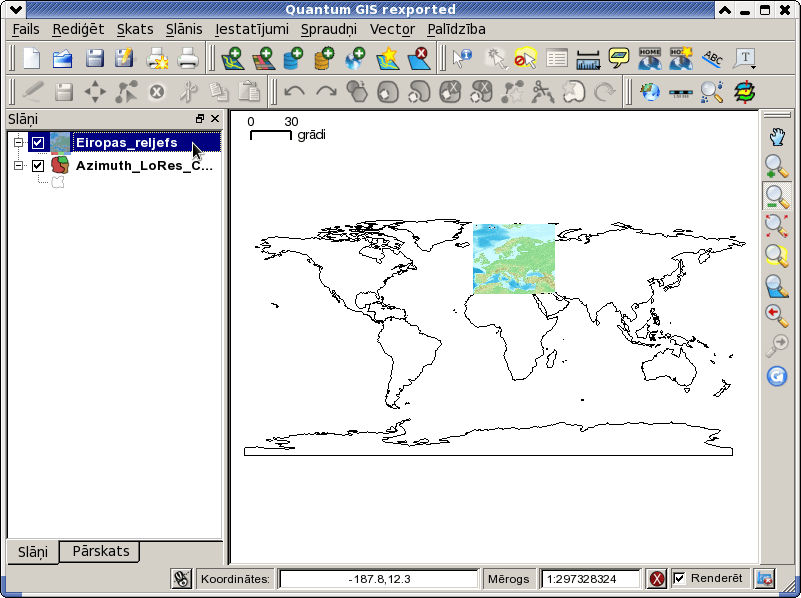Click the plain printer icon

(187, 58)
